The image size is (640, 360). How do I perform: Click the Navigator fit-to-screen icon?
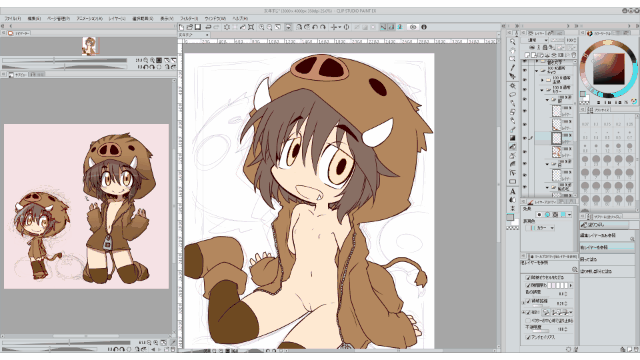[x=167, y=60]
